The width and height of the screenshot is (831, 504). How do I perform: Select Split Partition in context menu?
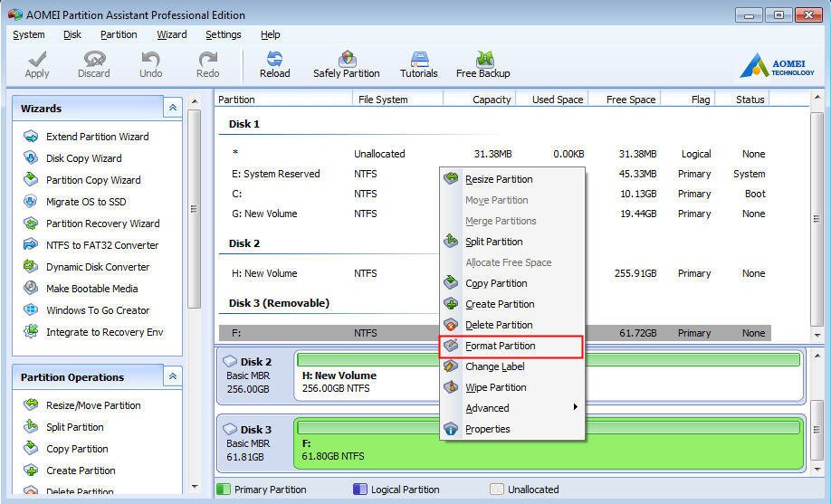(512, 242)
